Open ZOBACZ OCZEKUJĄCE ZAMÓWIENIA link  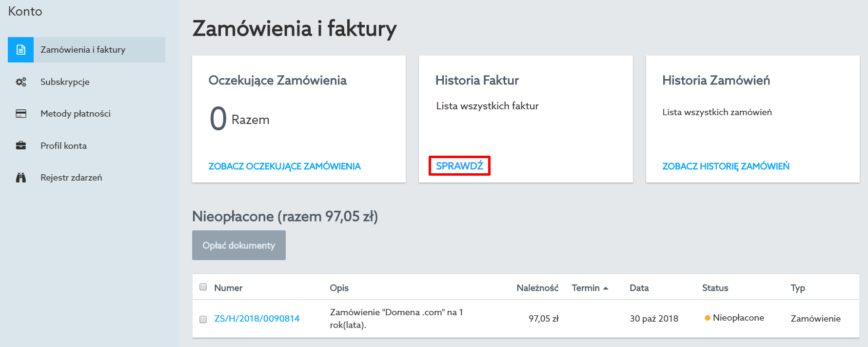285,166
